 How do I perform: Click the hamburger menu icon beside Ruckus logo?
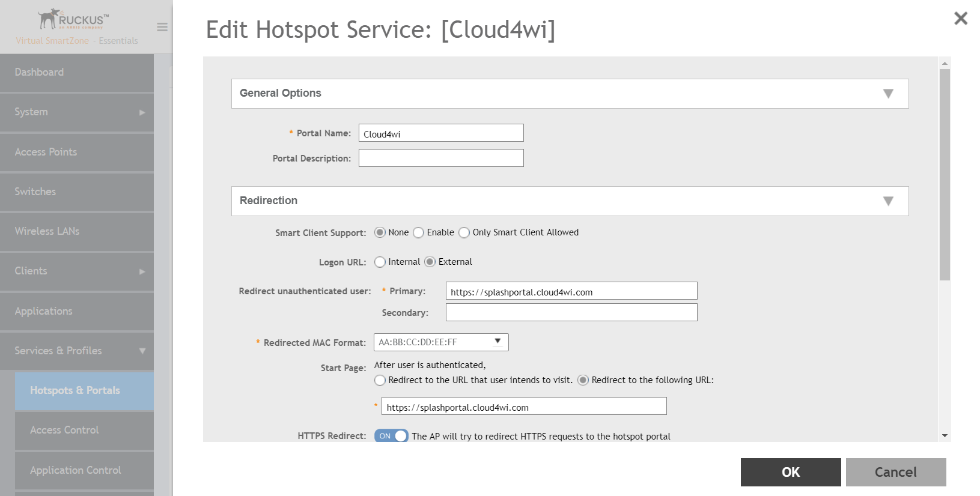click(x=162, y=27)
